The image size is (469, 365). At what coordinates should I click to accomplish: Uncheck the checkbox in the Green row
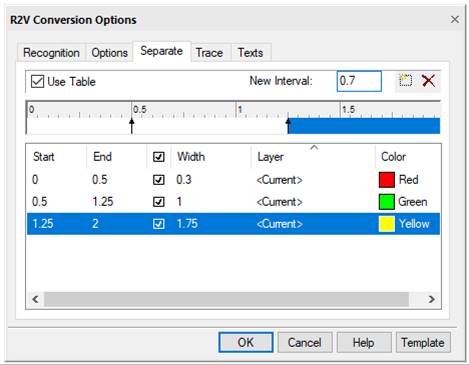[x=159, y=202]
